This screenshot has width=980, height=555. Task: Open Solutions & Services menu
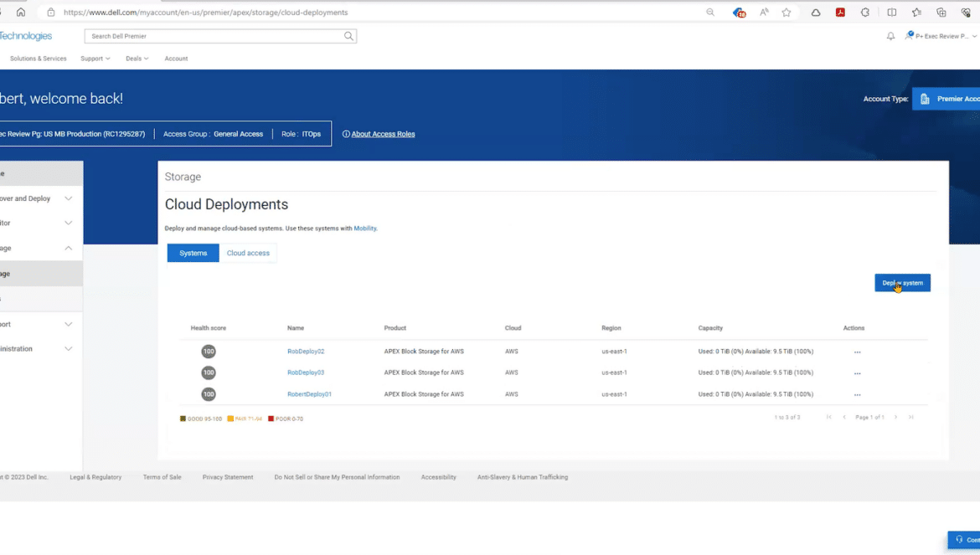tap(39, 59)
